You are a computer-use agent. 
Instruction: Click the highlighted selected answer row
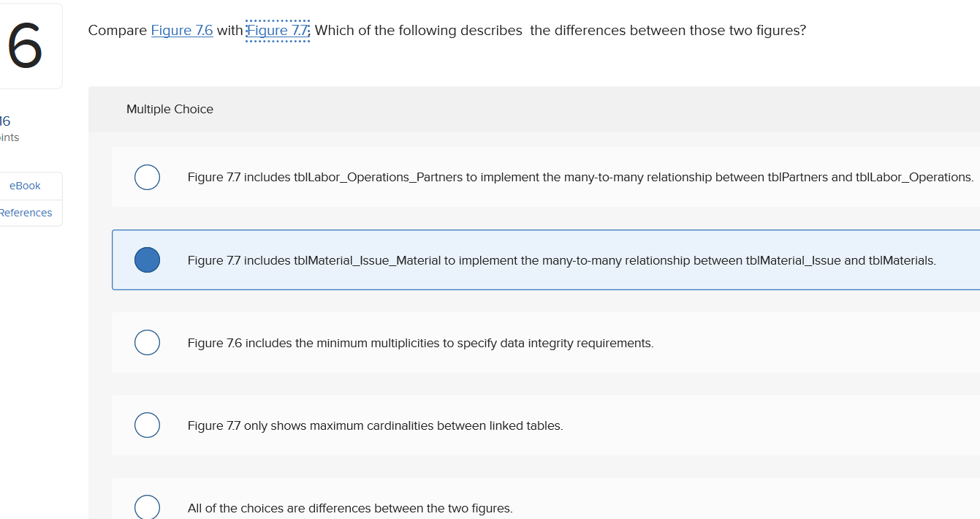coord(512,259)
